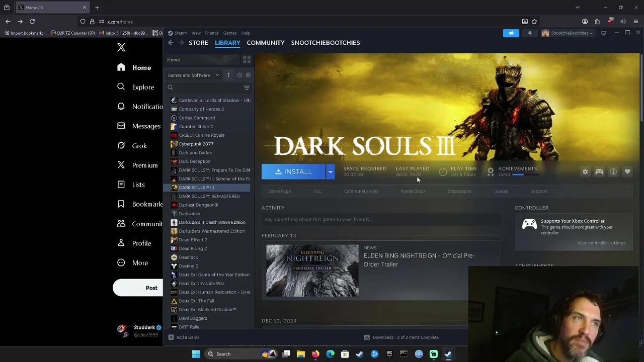Open the Help menu in Steam
The width and height of the screenshot is (644, 362).
point(246,33)
